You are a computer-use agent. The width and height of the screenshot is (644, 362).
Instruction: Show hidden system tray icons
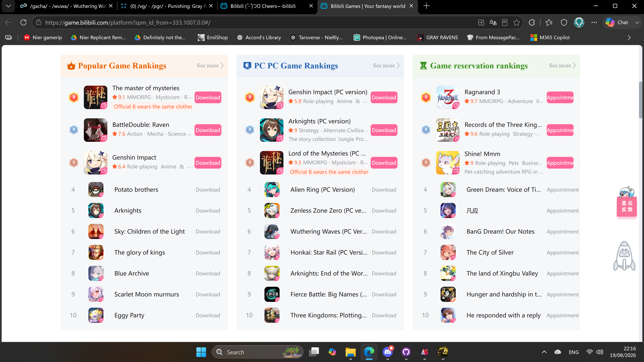point(544,352)
